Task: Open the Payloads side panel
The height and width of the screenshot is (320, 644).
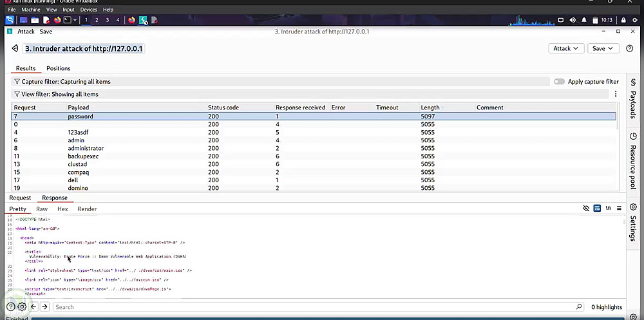Action: point(633,99)
